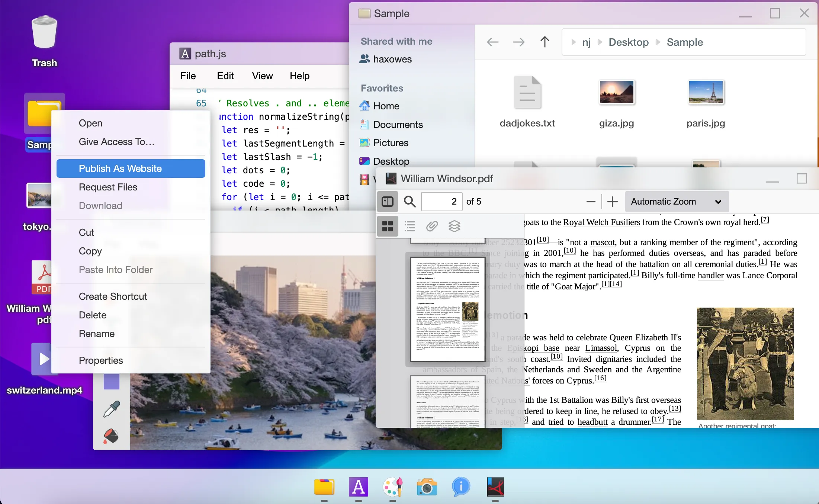The image size is (819, 504).
Task: View attachments in the PDF viewer
Action: (432, 226)
